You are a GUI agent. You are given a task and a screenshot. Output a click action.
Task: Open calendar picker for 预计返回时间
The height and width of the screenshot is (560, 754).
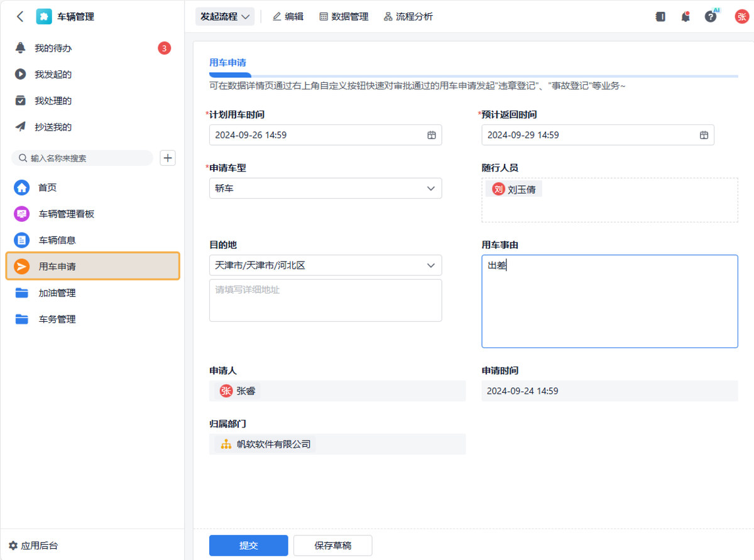pos(704,135)
